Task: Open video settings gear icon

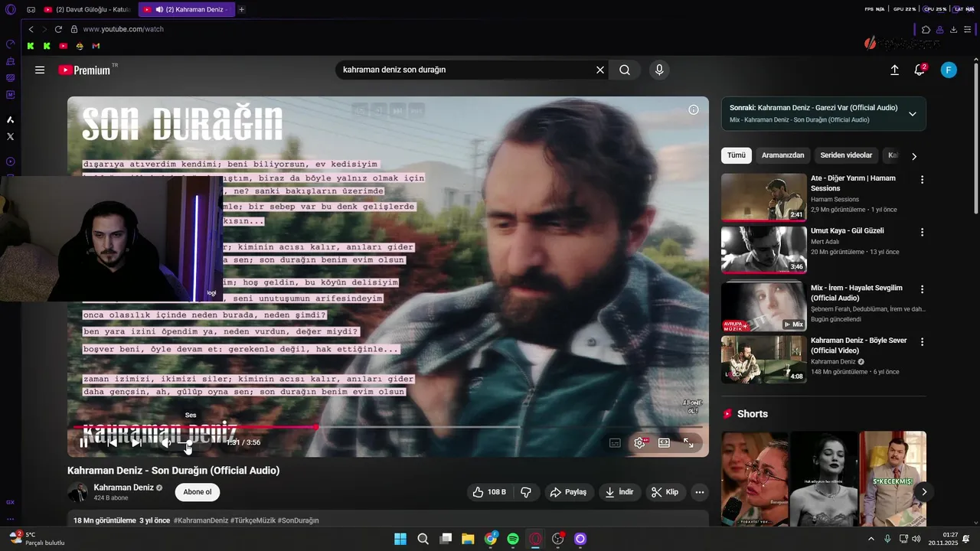Action: tap(639, 442)
